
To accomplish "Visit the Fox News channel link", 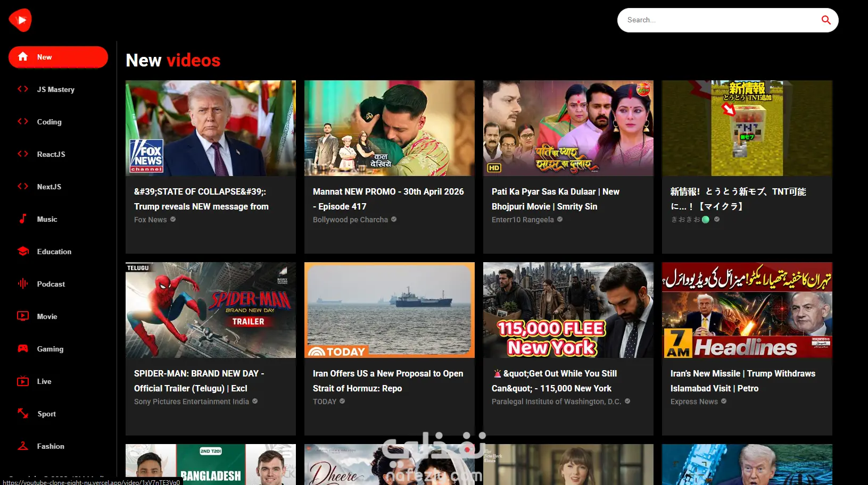I will (x=151, y=220).
